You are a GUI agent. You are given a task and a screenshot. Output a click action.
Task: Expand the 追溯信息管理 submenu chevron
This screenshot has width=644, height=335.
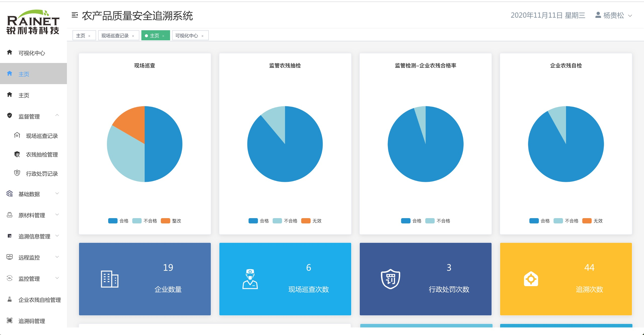pos(57,236)
